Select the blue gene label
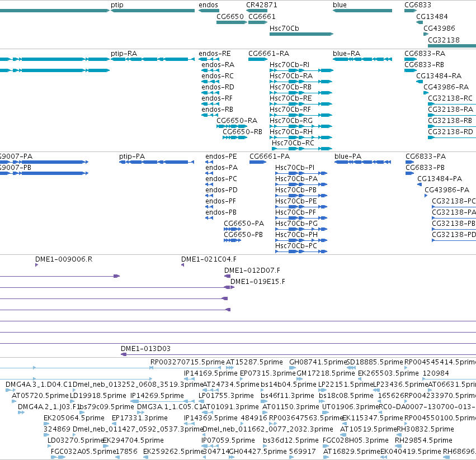The height and width of the screenshot is (460, 476). [340, 5]
